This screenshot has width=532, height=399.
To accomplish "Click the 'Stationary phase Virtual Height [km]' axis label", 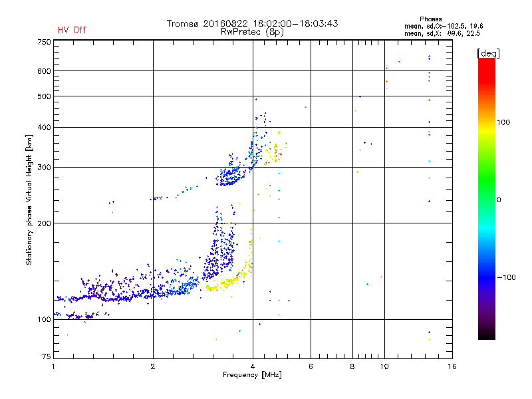I will tap(29, 199).
